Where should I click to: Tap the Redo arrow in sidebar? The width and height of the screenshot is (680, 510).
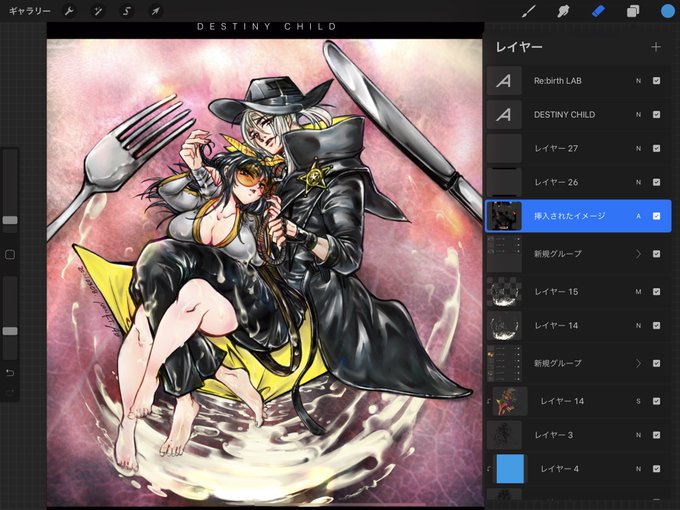(x=10, y=392)
